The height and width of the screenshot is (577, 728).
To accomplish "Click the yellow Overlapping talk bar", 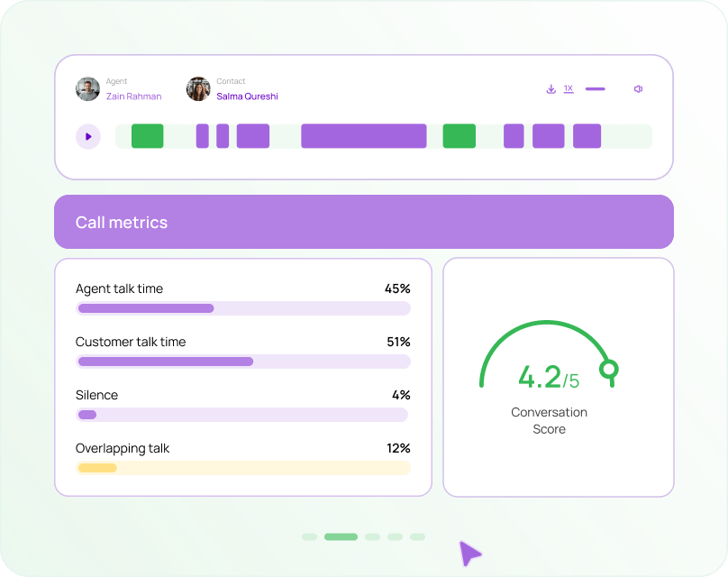I will [97, 468].
